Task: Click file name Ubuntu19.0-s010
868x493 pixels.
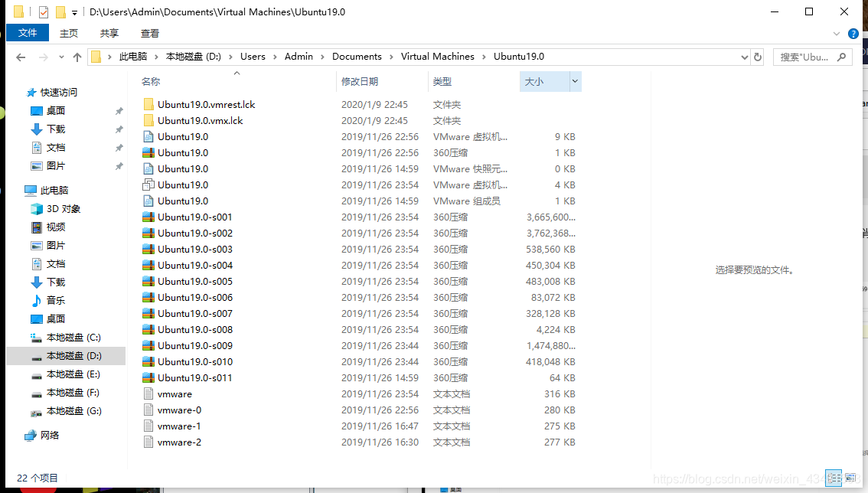Action: click(x=195, y=361)
